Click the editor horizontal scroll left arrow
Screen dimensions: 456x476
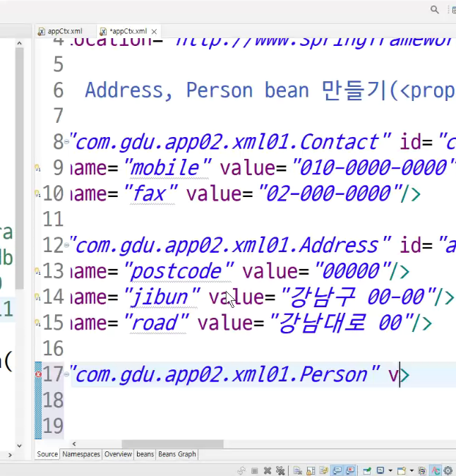point(74,444)
